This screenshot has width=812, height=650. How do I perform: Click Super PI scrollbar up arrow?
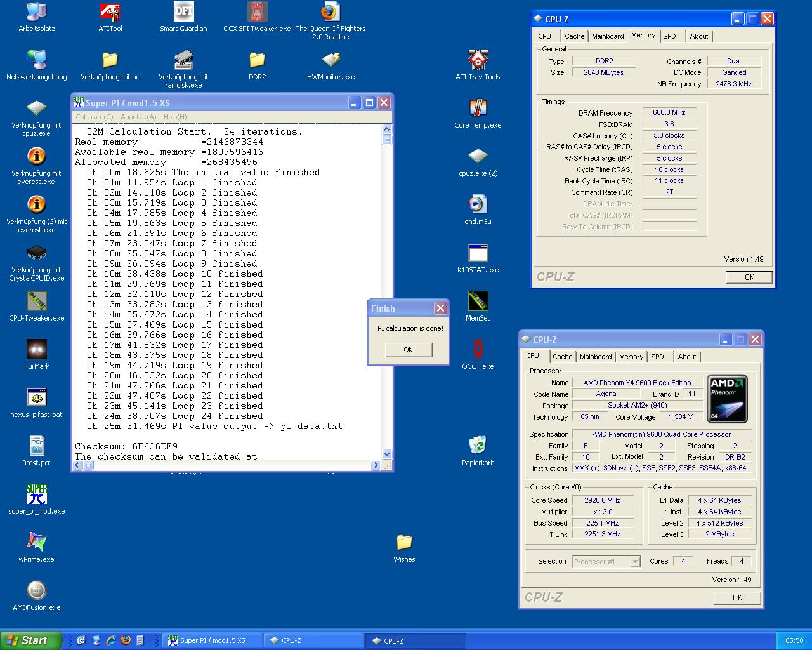click(387, 129)
